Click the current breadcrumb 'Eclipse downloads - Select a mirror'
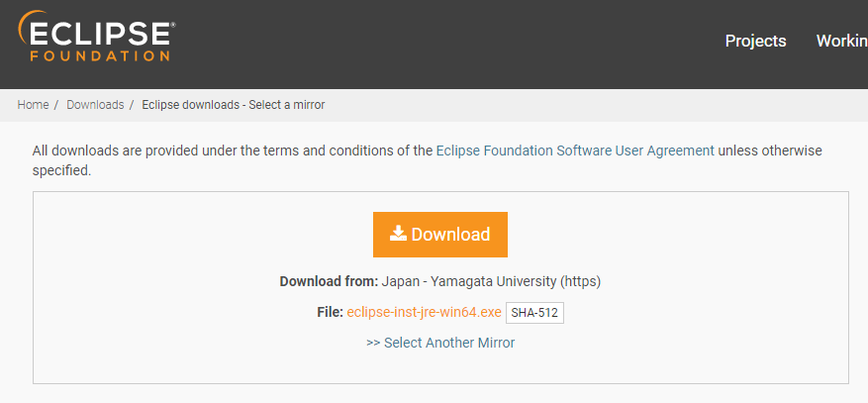 [233, 105]
